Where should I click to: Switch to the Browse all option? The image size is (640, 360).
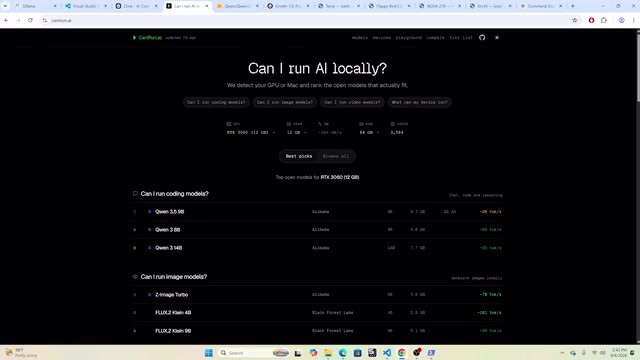tap(336, 156)
